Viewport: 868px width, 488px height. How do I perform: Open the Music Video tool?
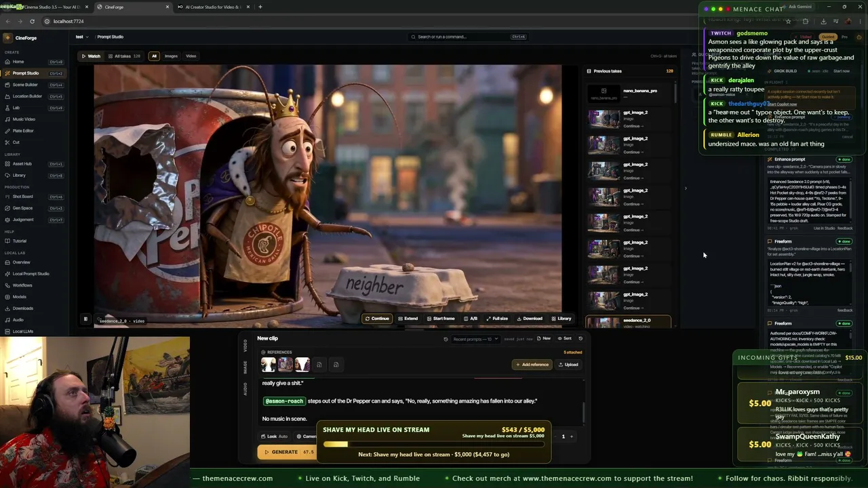pyautogui.click(x=34, y=119)
